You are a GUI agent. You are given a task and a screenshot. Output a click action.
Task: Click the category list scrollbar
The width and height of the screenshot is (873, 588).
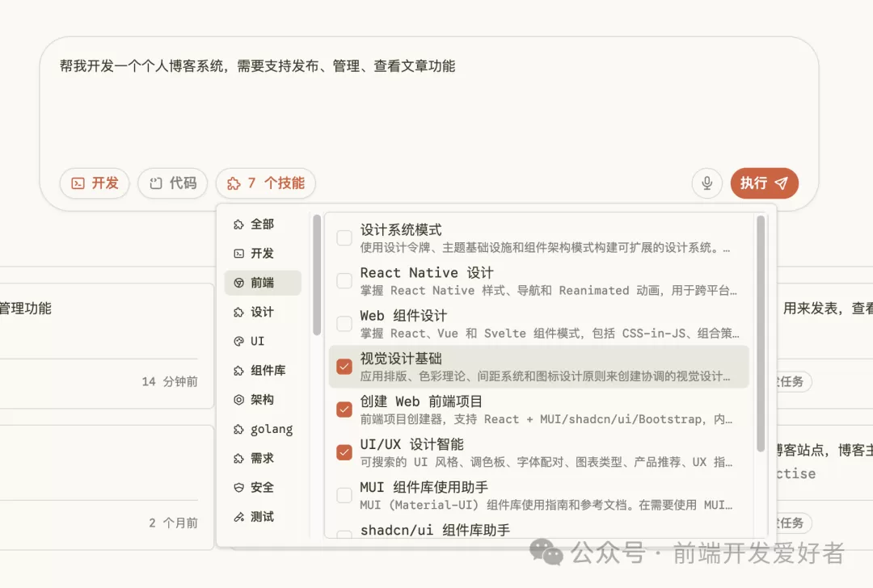point(317,275)
